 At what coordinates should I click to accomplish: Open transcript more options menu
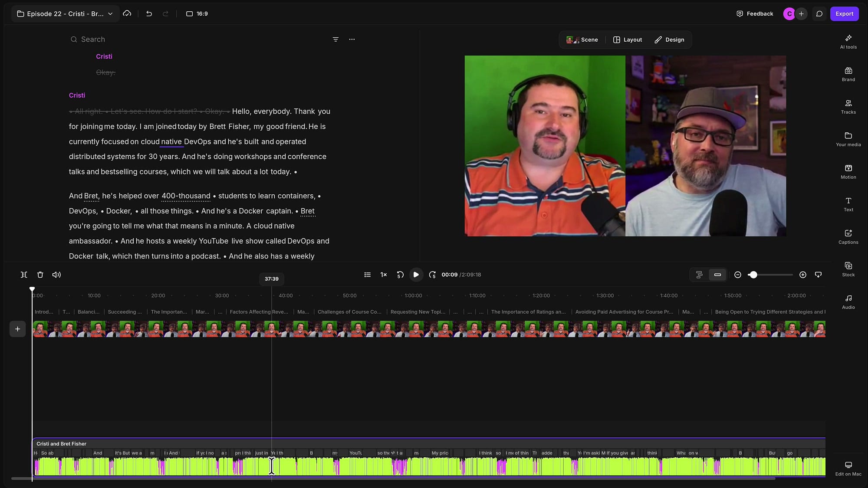click(x=352, y=39)
